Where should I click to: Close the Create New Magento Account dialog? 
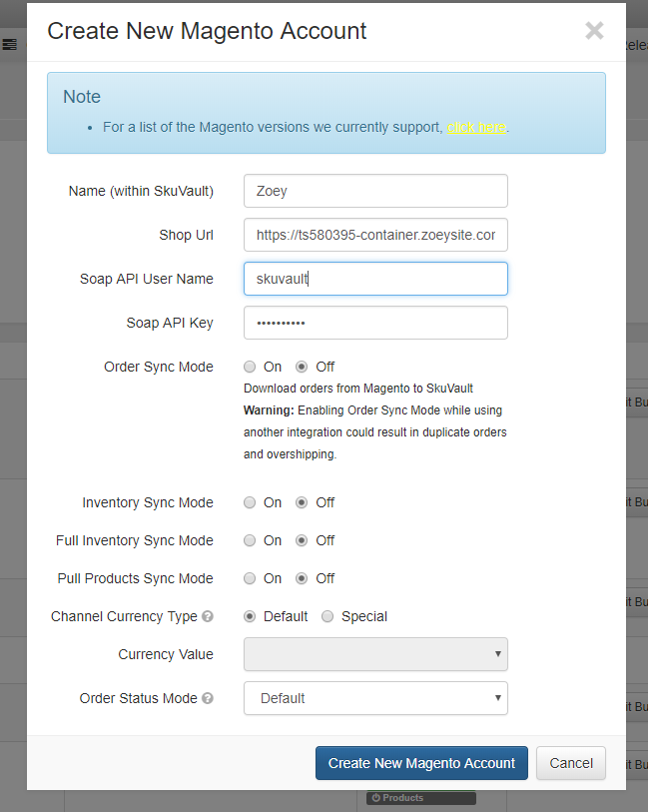pos(594,31)
